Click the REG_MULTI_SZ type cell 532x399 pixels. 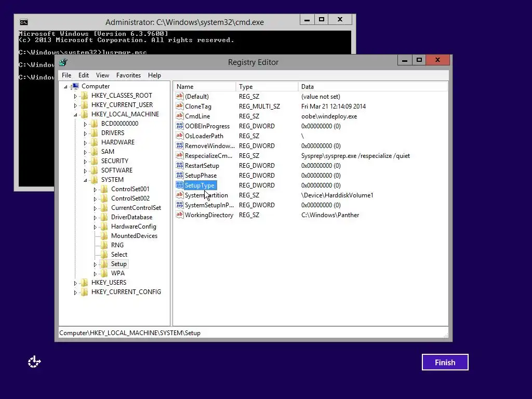pos(260,107)
